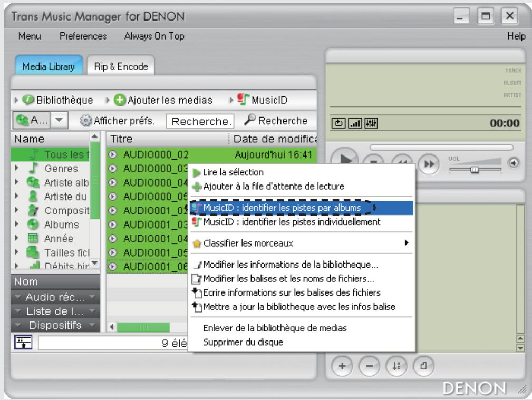This screenshot has height=400, width=532.
Task: Click the playlist add (+) button
Action: tap(342, 366)
